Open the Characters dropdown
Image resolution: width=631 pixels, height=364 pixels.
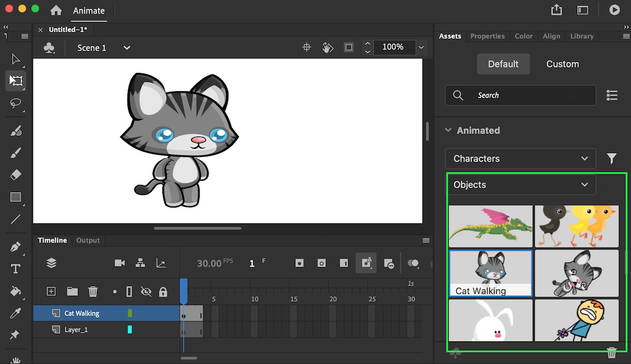coord(520,159)
